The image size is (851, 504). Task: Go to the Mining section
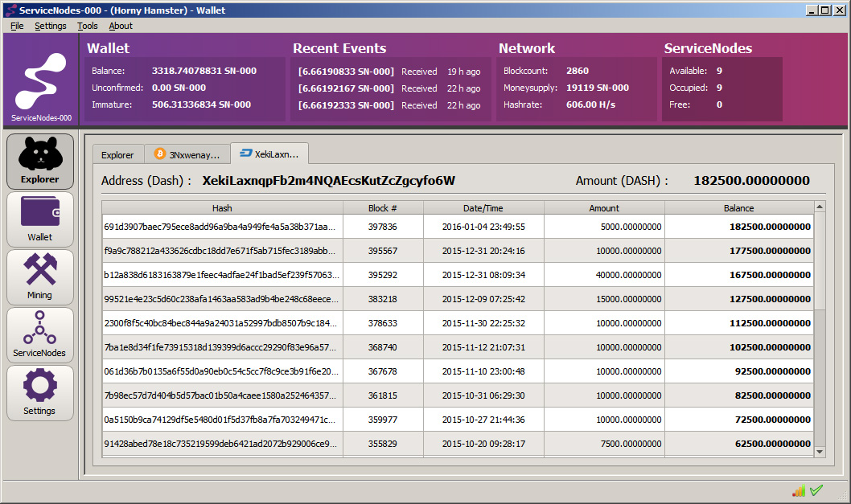tap(40, 277)
